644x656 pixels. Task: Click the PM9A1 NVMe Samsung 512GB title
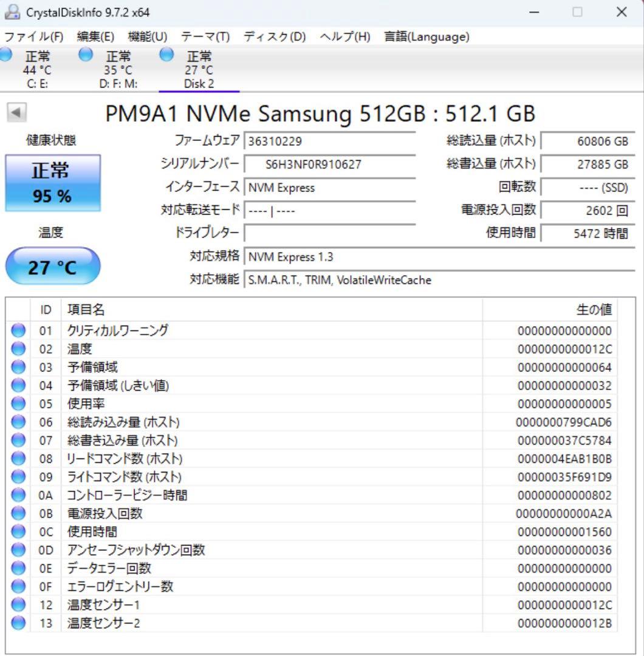coord(320,114)
